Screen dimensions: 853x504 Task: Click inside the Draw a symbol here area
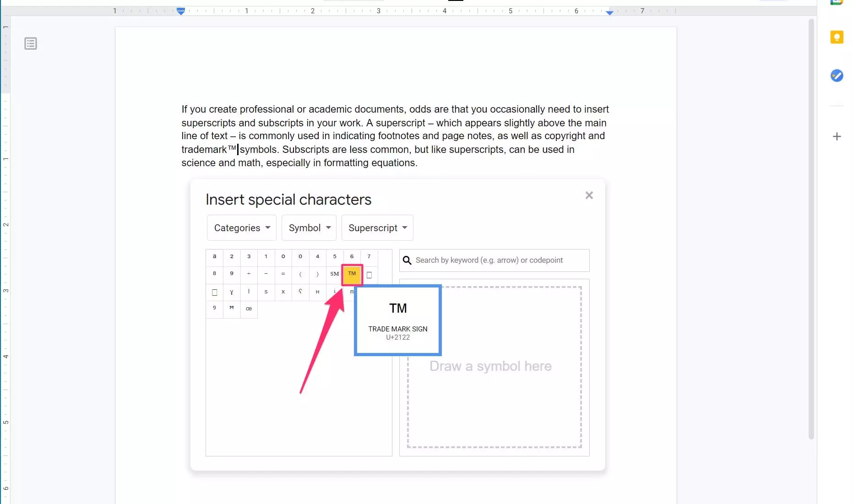[x=494, y=367]
